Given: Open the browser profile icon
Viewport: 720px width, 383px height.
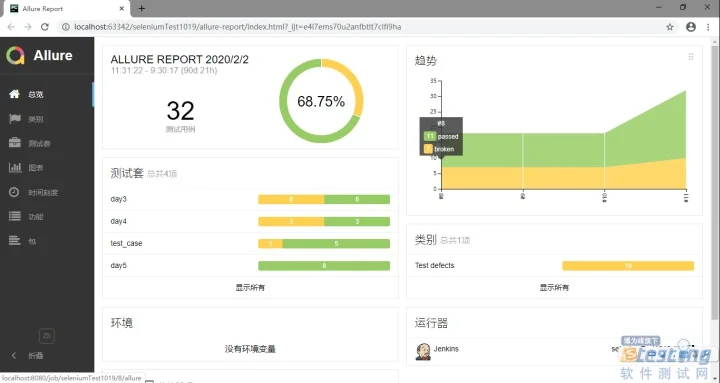Looking at the screenshot, I should (x=691, y=27).
